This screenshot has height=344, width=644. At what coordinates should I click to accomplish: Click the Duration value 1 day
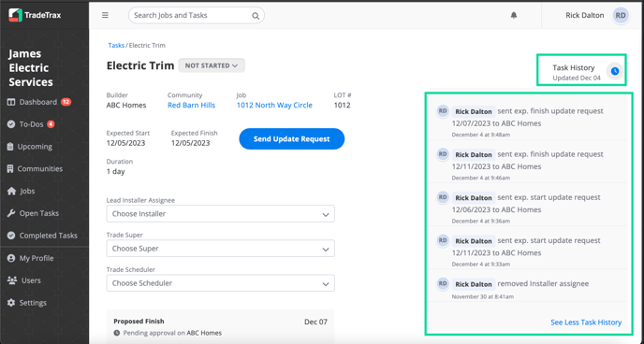click(115, 171)
